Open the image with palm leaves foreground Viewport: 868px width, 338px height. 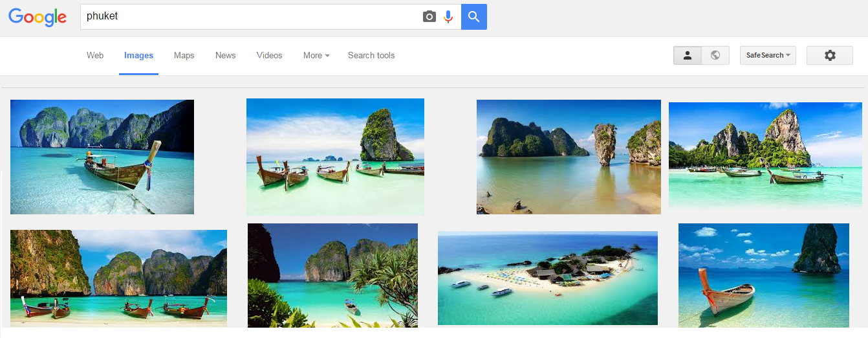point(332,275)
